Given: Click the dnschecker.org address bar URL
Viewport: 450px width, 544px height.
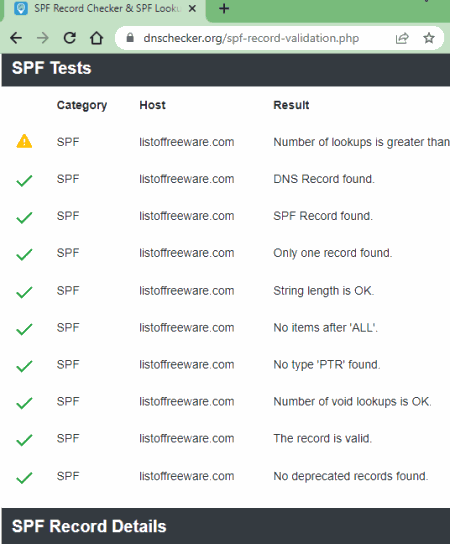Looking at the screenshot, I should click(x=251, y=38).
